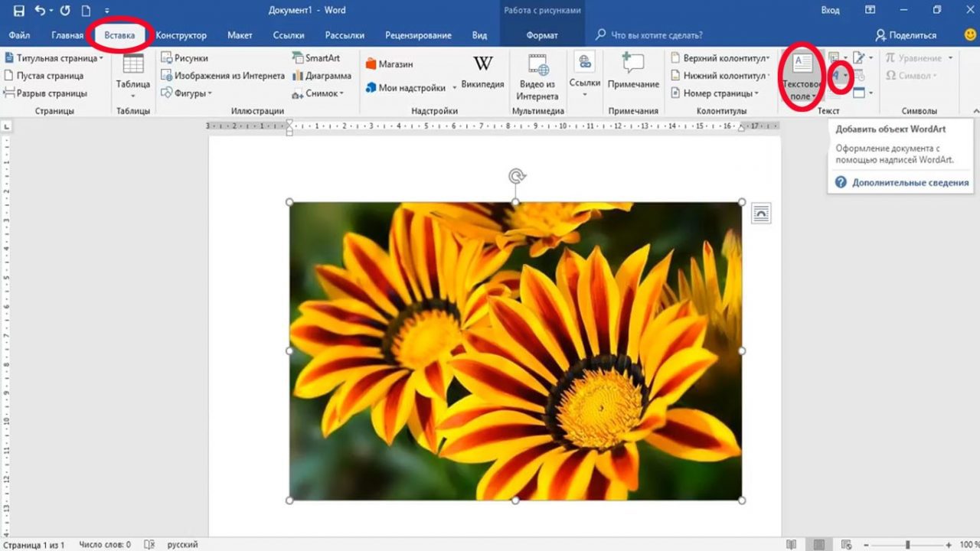Expand the Верхний колонтитул menu
The width and height of the screenshot is (980, 551).
coord(720,58)
